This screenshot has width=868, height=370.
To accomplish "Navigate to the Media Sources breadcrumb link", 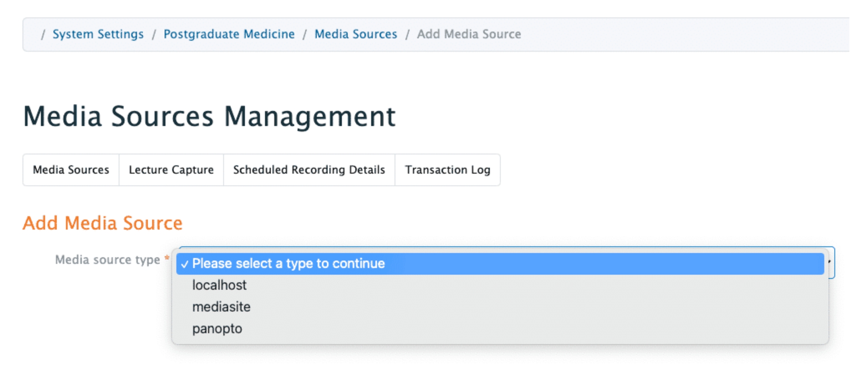I will (x=356, y=34).
